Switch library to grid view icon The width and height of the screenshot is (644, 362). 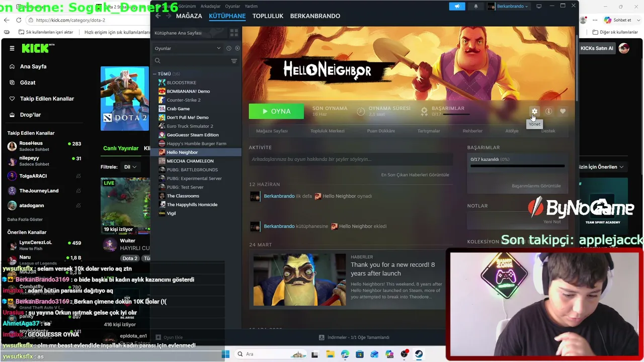[234, 33]
